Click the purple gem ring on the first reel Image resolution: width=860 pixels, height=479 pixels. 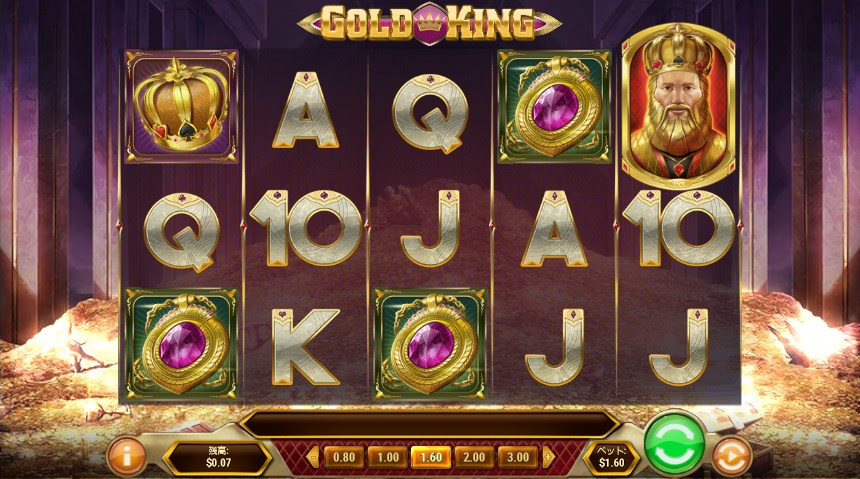coord(182,345)
